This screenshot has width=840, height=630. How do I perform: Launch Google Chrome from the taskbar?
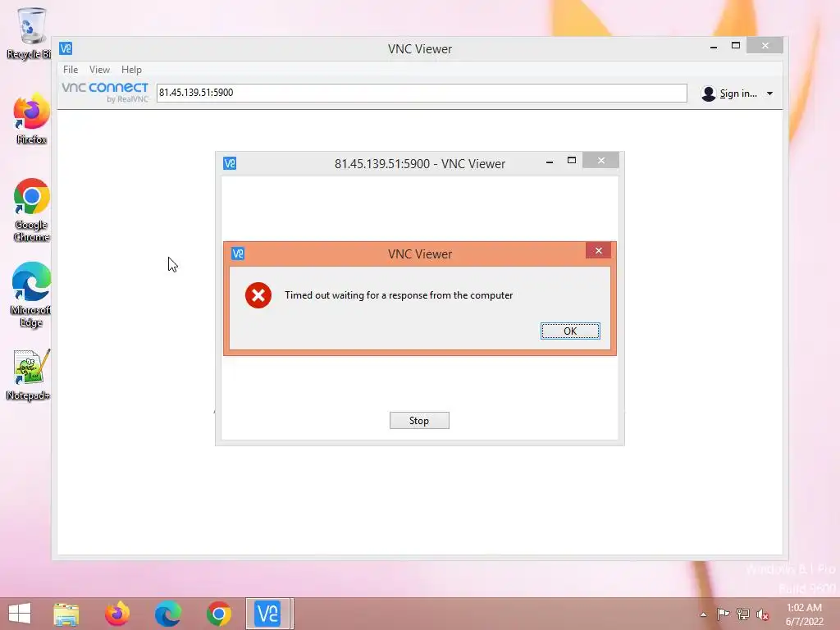pyautogui.click(x=218, y=614)
